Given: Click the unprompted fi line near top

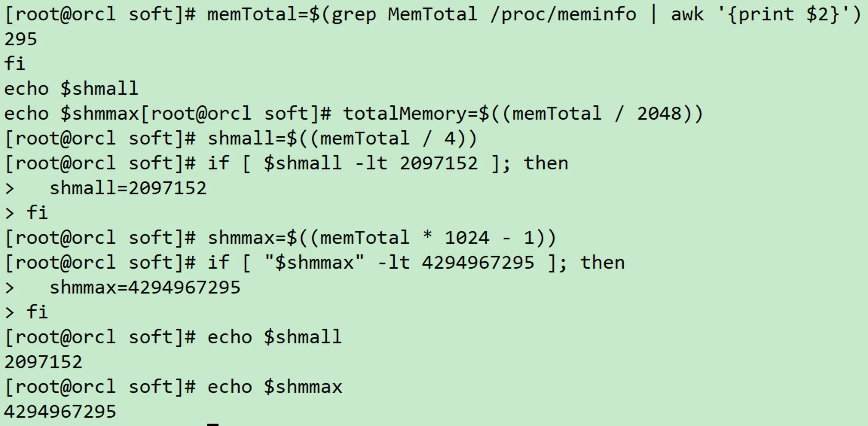Looking at the screenshot, I should tap(15, 64).
